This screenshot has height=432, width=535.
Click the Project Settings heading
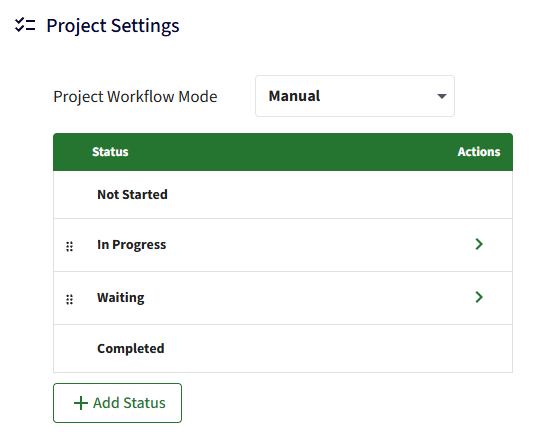[x=113, y=26]
